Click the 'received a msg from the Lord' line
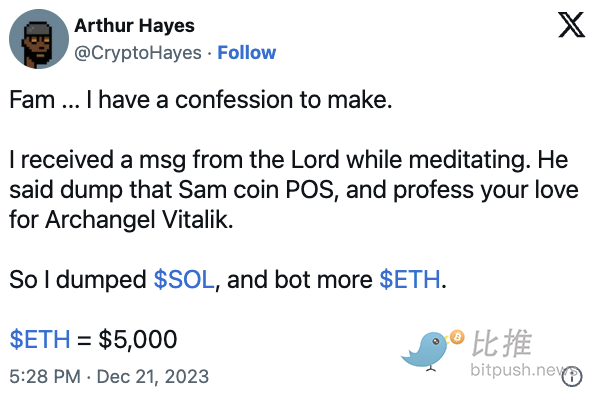 click(289, 159)
